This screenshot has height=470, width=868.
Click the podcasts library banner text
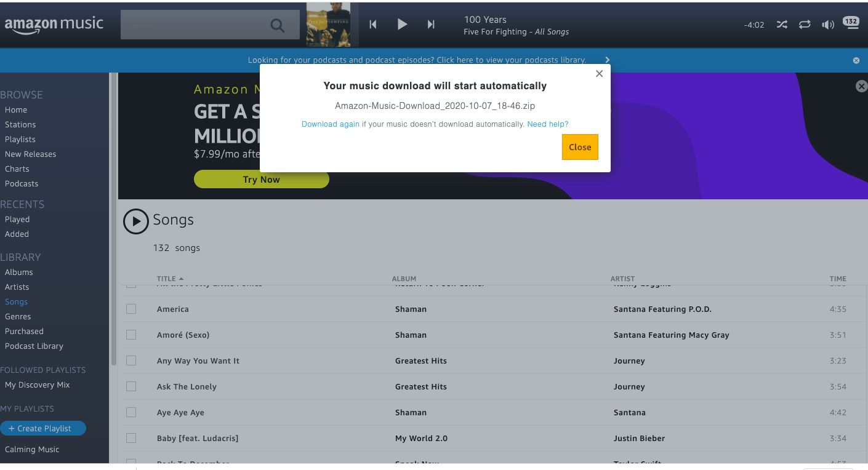pyautogui.click(x=417, y=60)
